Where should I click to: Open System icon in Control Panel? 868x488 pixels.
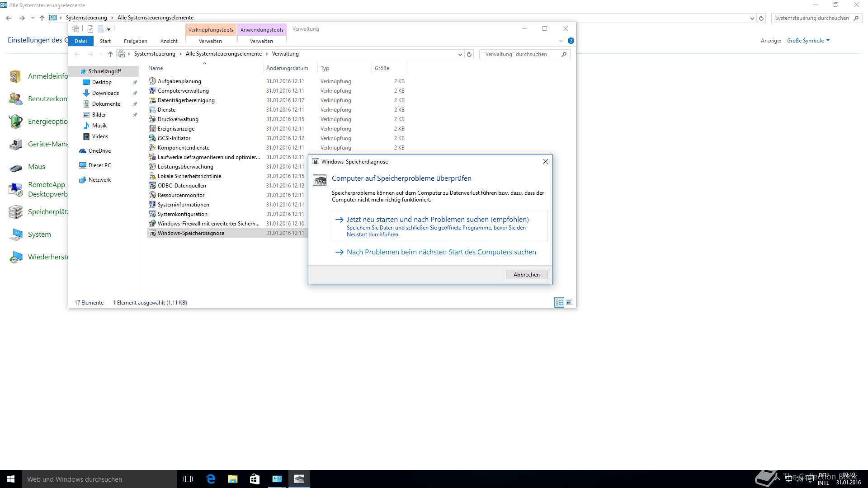point(16,235)
